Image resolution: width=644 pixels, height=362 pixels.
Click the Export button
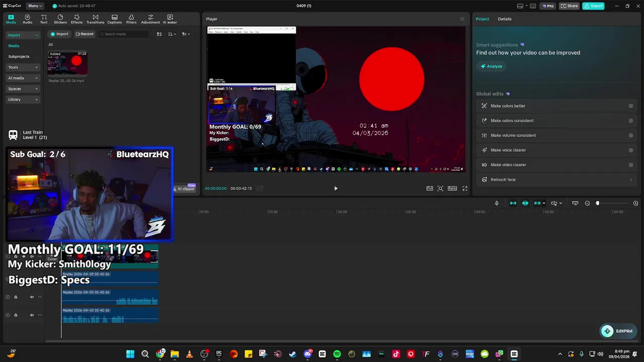593,6
